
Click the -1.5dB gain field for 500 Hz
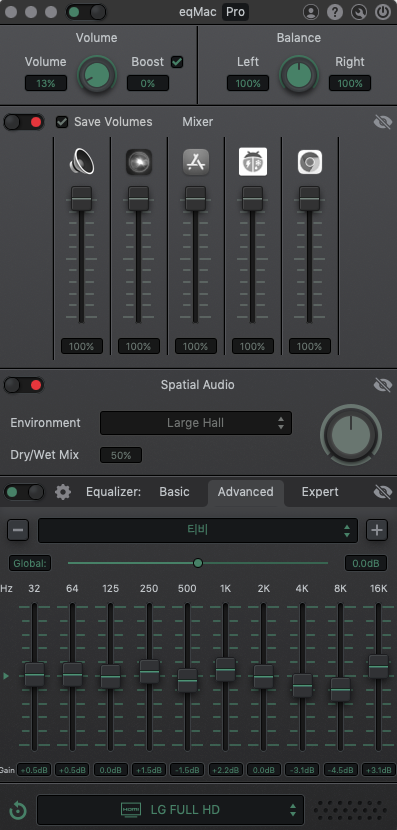click(x=187, y=770)
